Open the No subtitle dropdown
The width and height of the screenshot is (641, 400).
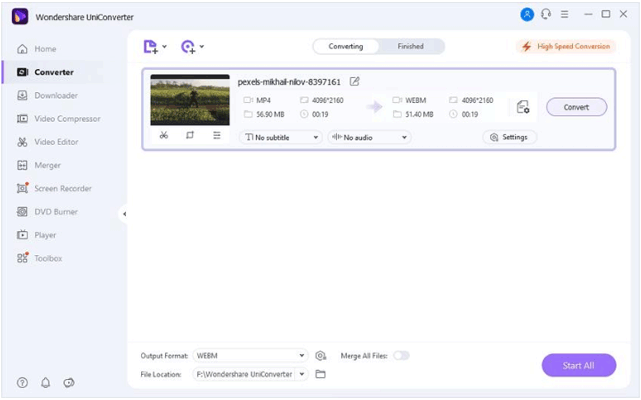281,137
